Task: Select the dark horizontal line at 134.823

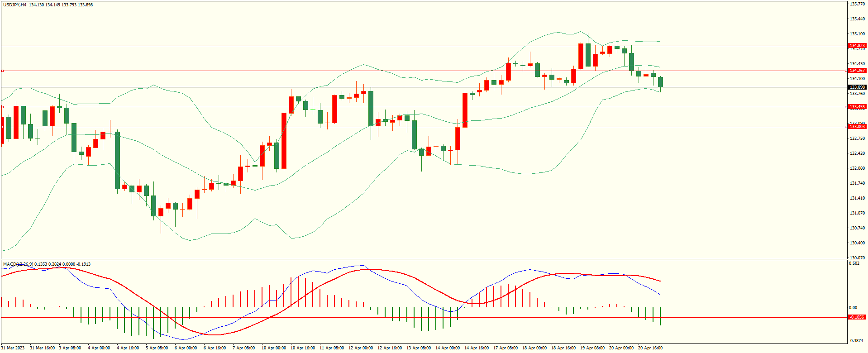Action: point(424,46)
